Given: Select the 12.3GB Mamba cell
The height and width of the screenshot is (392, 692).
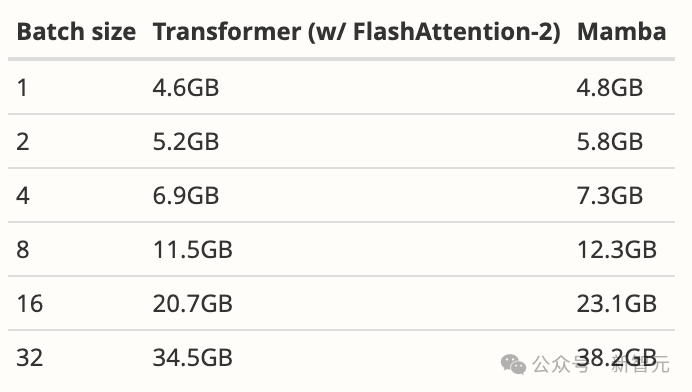Looking at the screenshot, I should click(617, 250).
